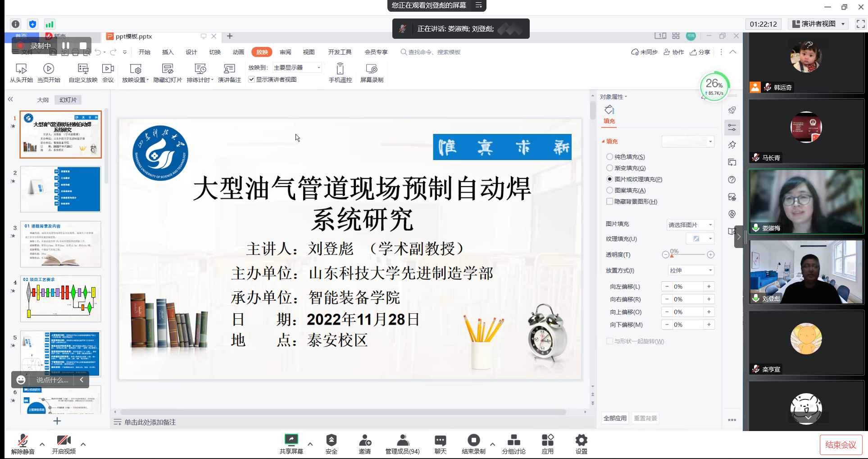
Task: Click the Share Screen icon
Action: pyautogui.click(x=291, y=440)
